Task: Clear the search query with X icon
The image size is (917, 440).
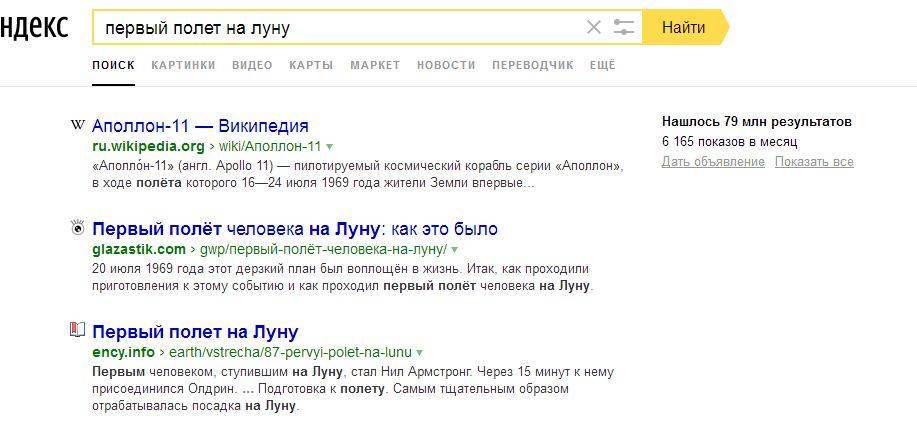Action: pos(593,28)
